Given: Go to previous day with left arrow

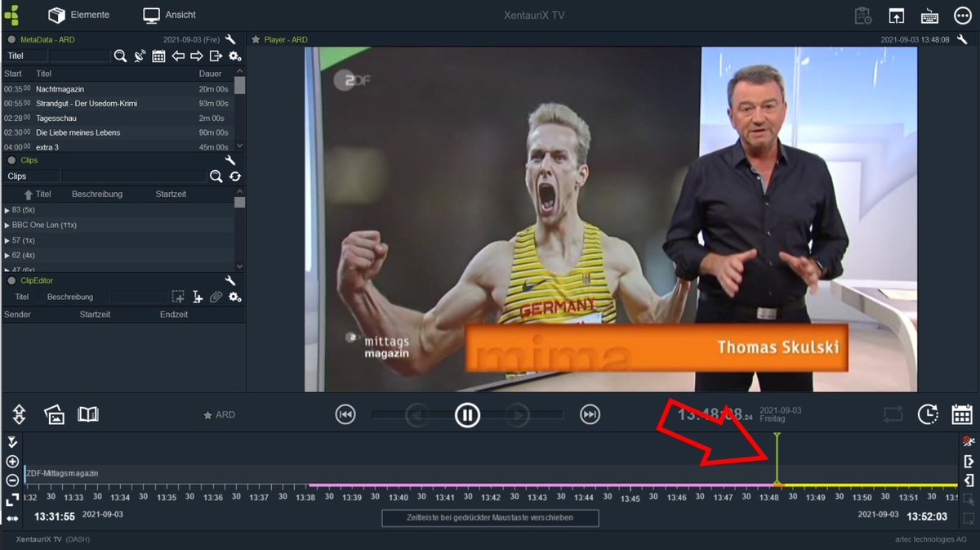Looking at the screenshot, I should pyautogui.click(x=177, y=56).
